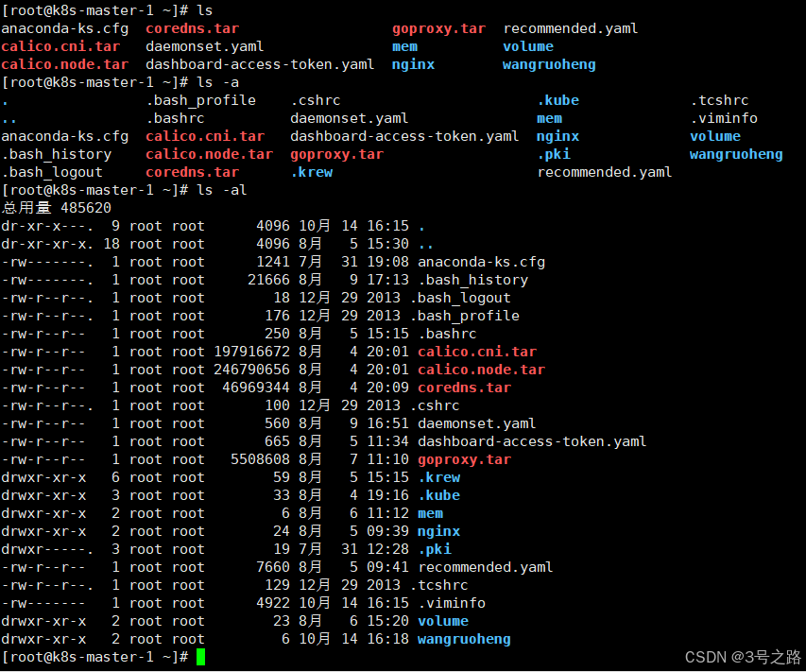Click '.bash_logout' in the ls -a columns

52,172
